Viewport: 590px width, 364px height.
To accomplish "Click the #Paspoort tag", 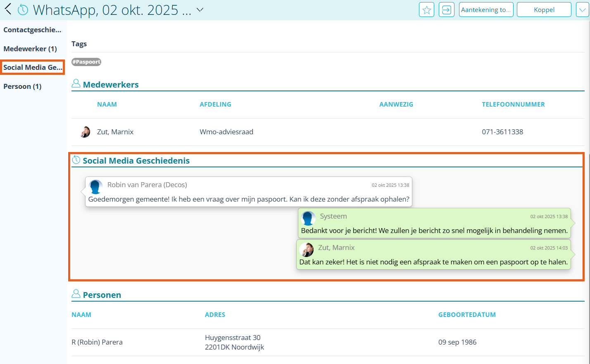I will tap(86, 62).
